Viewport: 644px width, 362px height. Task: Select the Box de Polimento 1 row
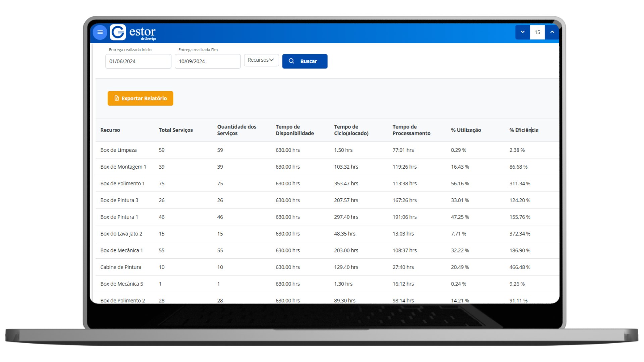click(x=327, y=184)
